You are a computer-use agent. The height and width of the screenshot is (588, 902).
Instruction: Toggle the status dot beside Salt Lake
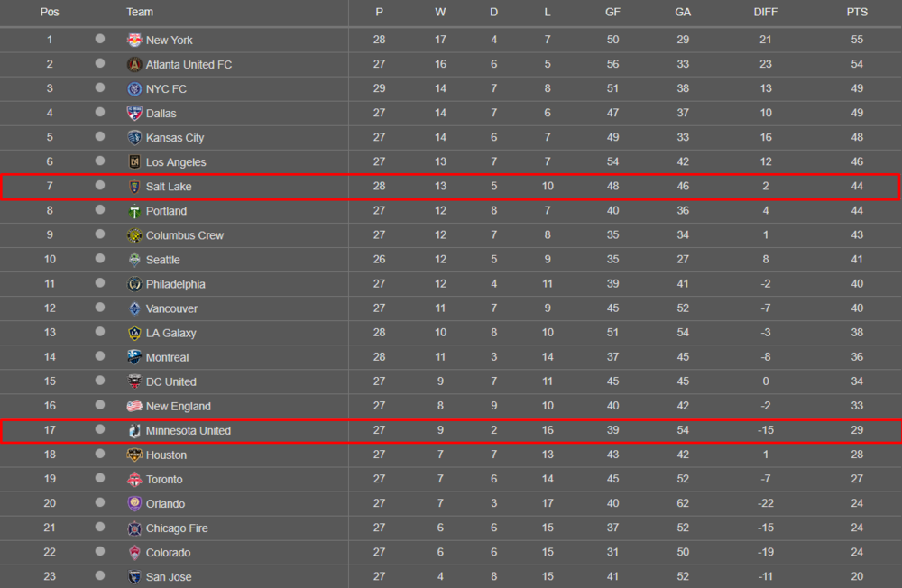coord(100,185)
